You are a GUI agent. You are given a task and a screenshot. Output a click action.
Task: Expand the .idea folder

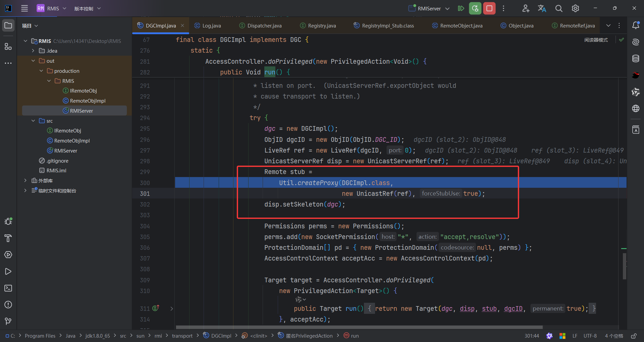(33, 51)
